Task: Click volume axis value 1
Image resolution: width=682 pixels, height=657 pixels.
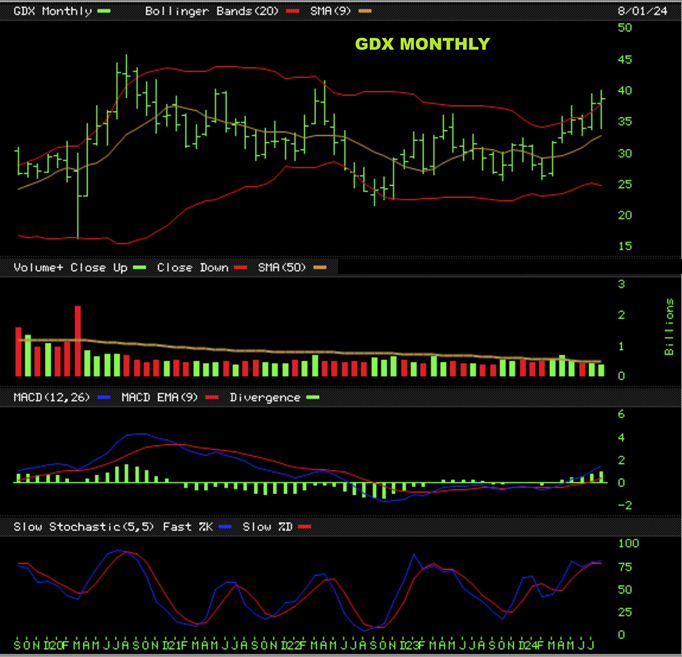Action: [622, 346]
